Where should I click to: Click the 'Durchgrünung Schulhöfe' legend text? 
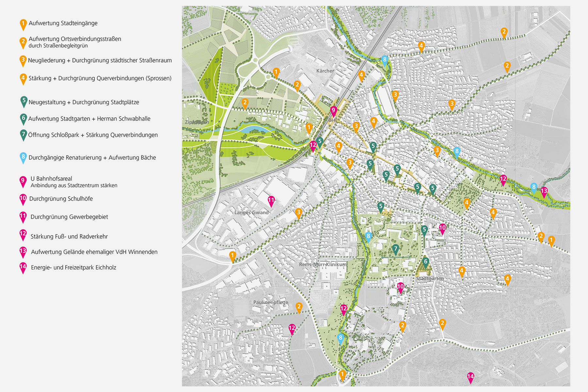point(61,199)
